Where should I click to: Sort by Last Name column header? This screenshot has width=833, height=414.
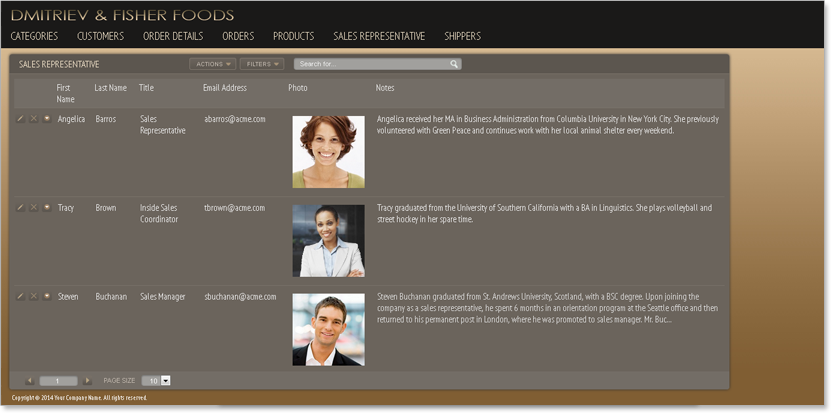(110, 88)
